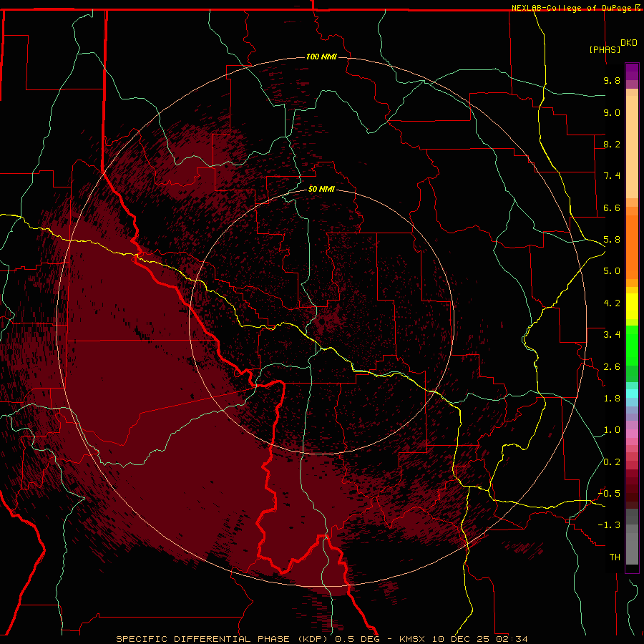
Task: Pick the bright yellow segment of the scale
Action: point(632,306)
